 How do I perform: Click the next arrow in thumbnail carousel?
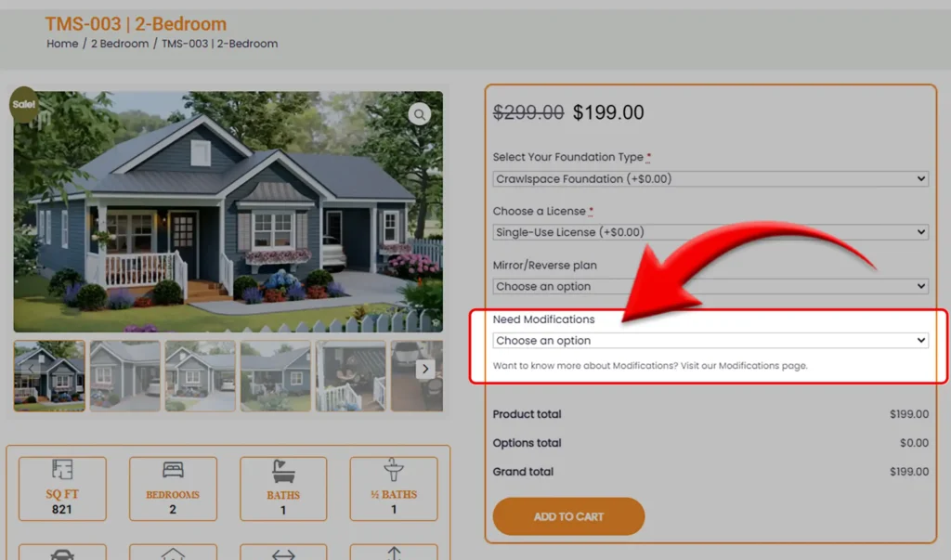(x=425, y=369)
